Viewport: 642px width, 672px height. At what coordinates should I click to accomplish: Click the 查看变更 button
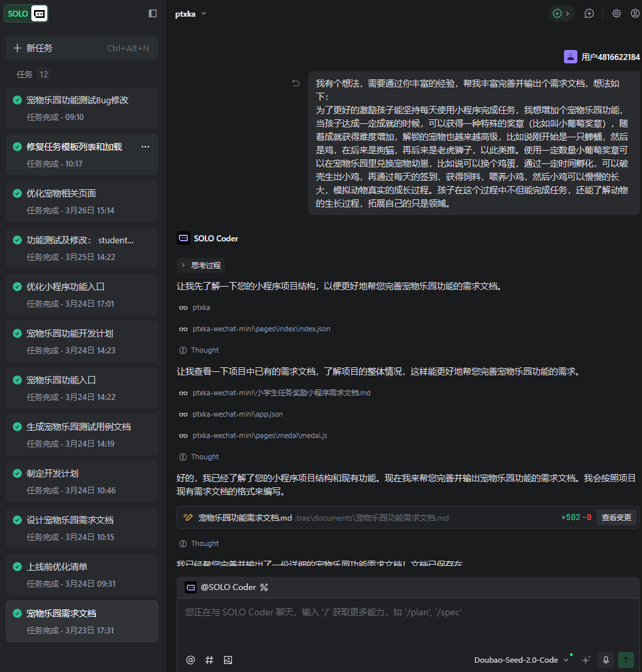coord(616,517)
